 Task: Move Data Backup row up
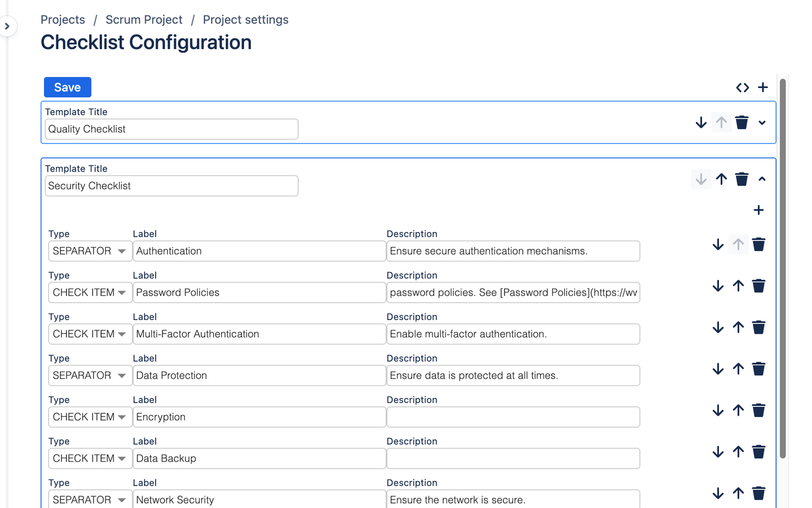point(738,452)
